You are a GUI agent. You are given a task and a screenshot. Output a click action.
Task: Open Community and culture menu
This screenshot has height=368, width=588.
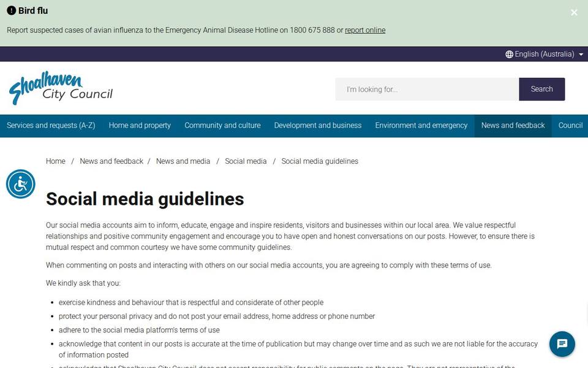tap(222, 125)
